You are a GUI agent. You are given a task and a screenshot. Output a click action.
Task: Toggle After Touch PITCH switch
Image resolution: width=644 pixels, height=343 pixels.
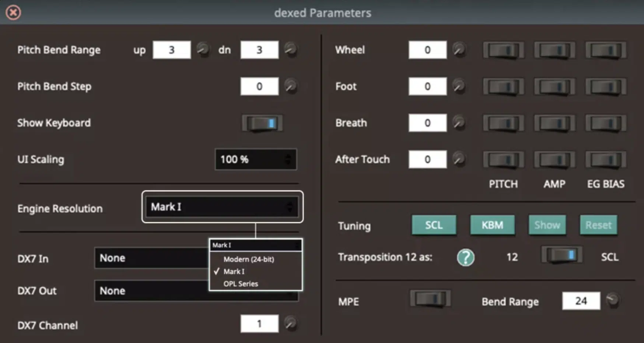pyautogui.click(x=503, y=160)
